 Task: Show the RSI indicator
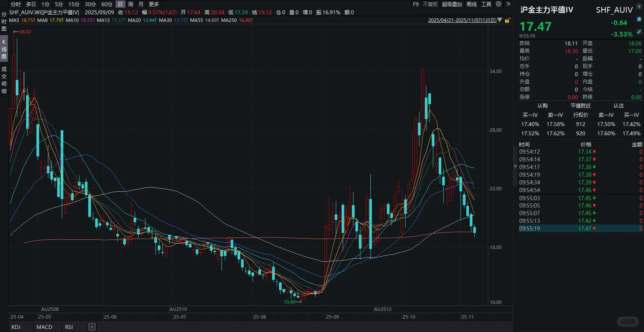(69, 327)
